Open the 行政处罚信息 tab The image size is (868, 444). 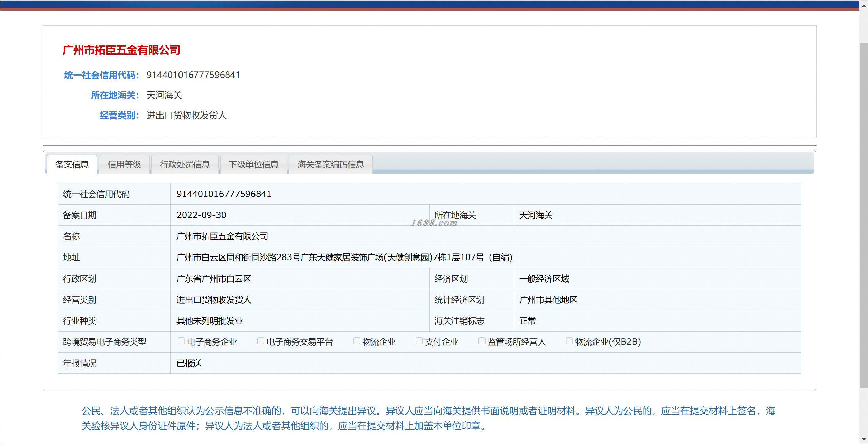coord(185,165)
